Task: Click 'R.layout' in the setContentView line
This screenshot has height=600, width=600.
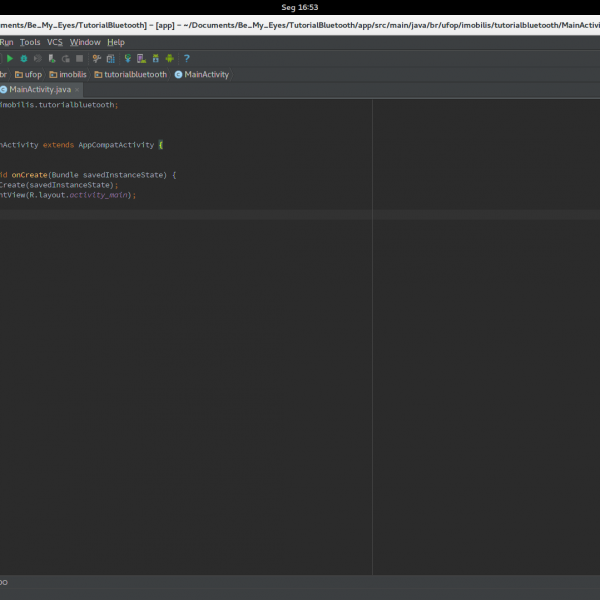Action: coord(49,195)
